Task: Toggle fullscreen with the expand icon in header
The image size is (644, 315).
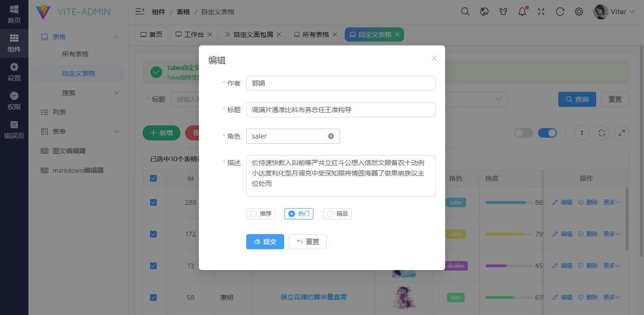Action: (x=541, y=11)
